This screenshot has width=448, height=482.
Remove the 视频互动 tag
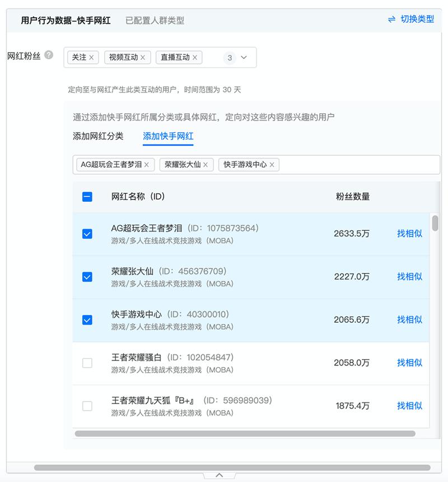(x=143, y=58)
